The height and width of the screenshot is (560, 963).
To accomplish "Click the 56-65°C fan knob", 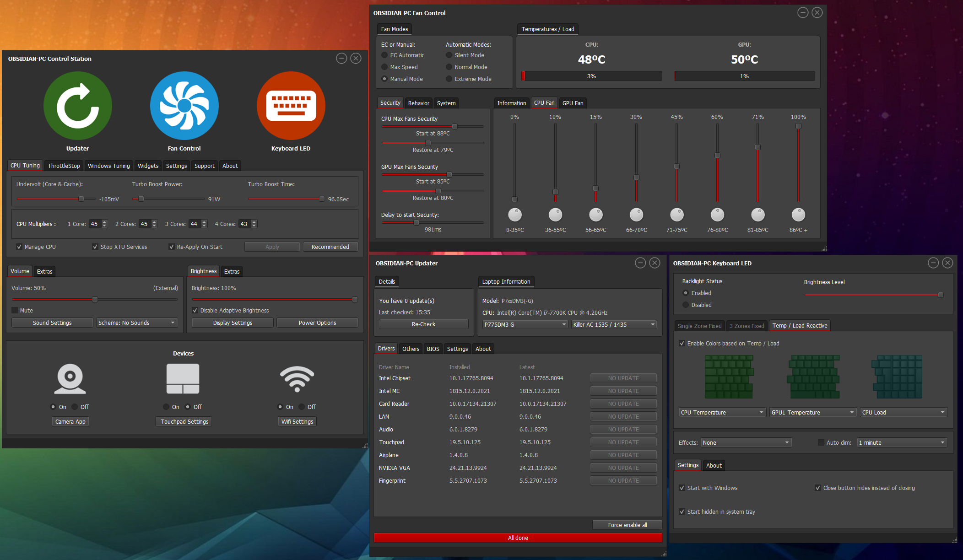I will pos(596,215).
